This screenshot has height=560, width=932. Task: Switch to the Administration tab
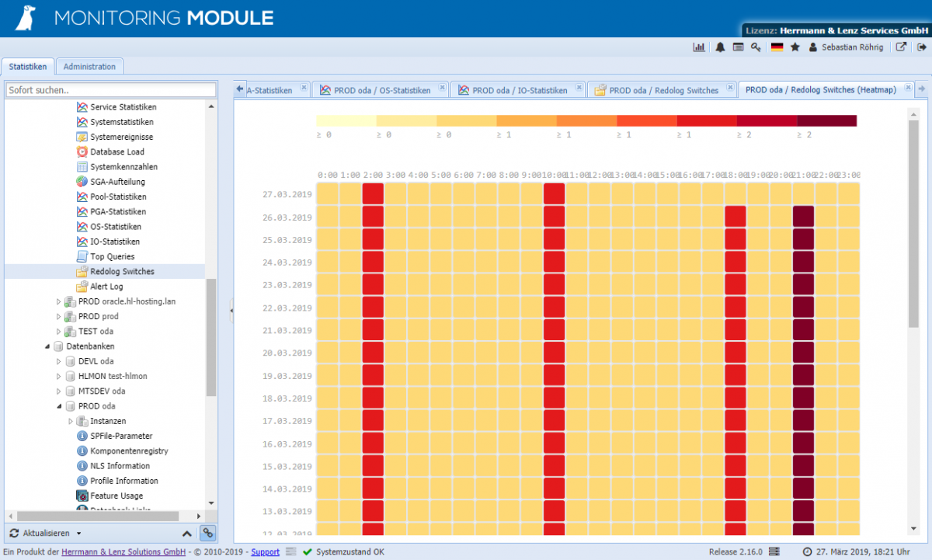tap(89, 66)
